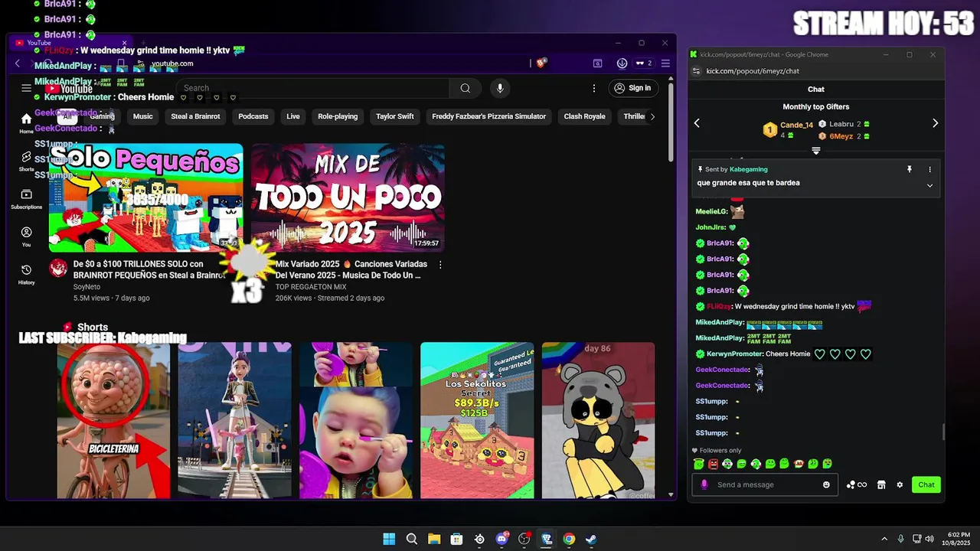
Task: Open the Kick chat shop icon
Action: [881, 484]
